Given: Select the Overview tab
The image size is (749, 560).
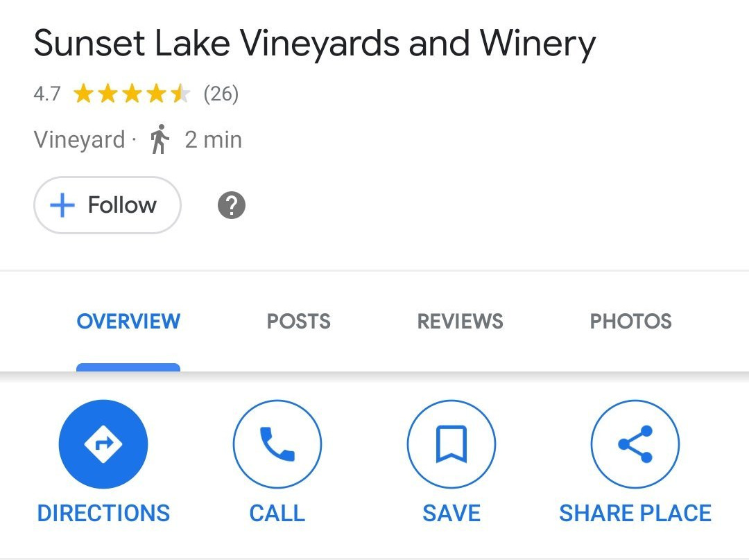Looking at the screenshot, I should point(128,321).
